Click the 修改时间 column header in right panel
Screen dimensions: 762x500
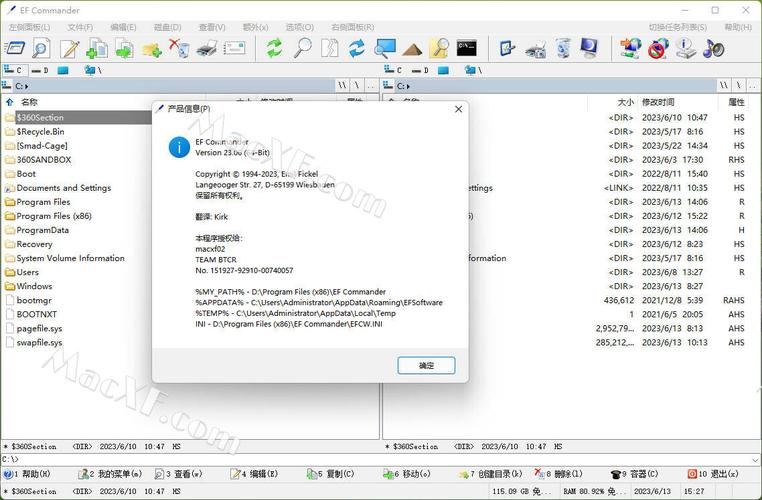658,102
